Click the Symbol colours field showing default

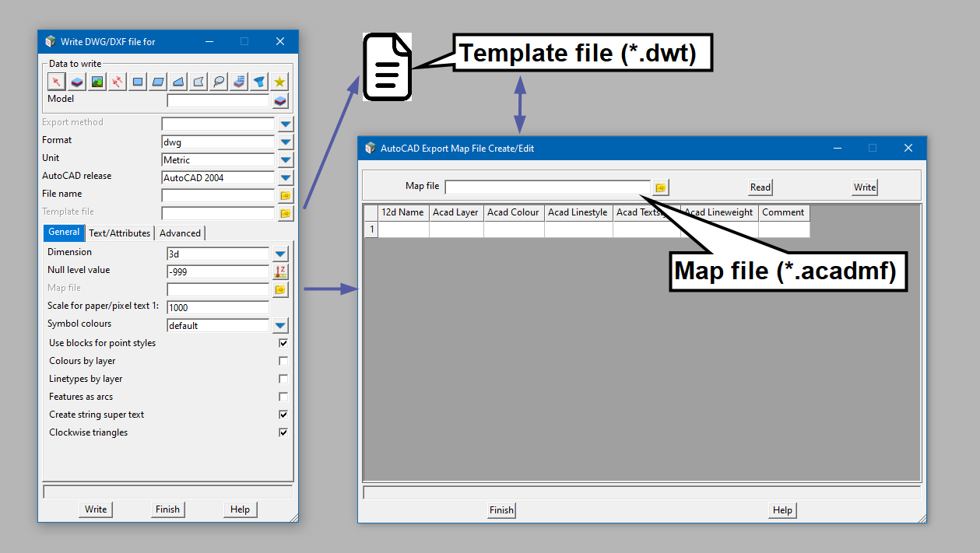point(218,326)
